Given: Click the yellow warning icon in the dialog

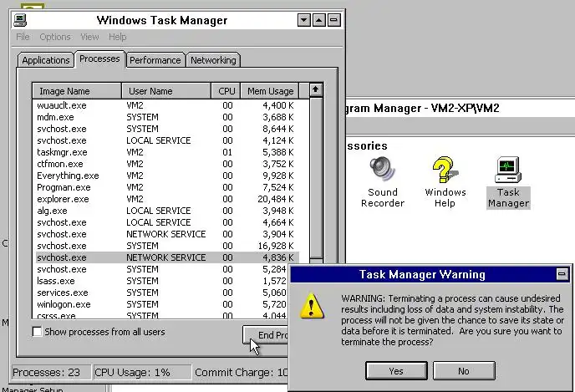Looking at the screenshot, I should tap(312, 305).
